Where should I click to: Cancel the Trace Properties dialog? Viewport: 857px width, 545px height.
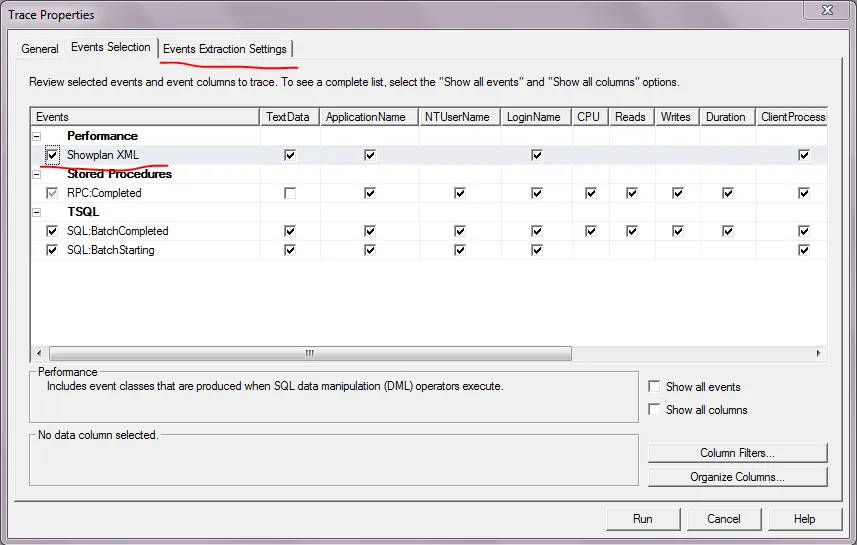[724, 519]
